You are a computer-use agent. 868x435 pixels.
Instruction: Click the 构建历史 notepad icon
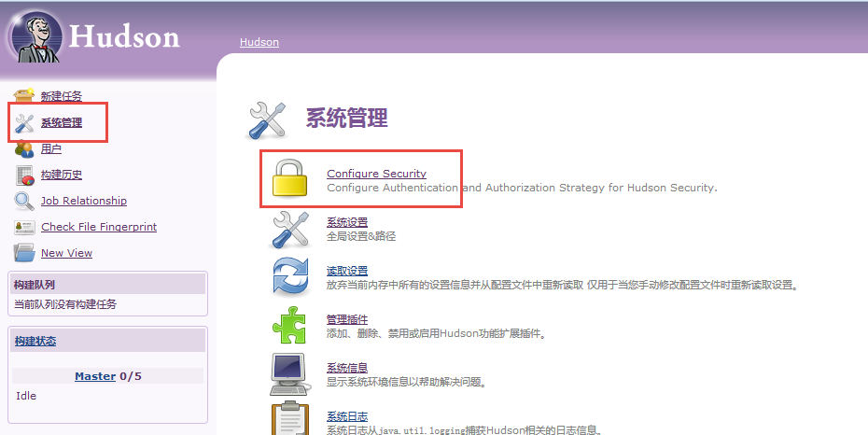(x=25, y=175)
